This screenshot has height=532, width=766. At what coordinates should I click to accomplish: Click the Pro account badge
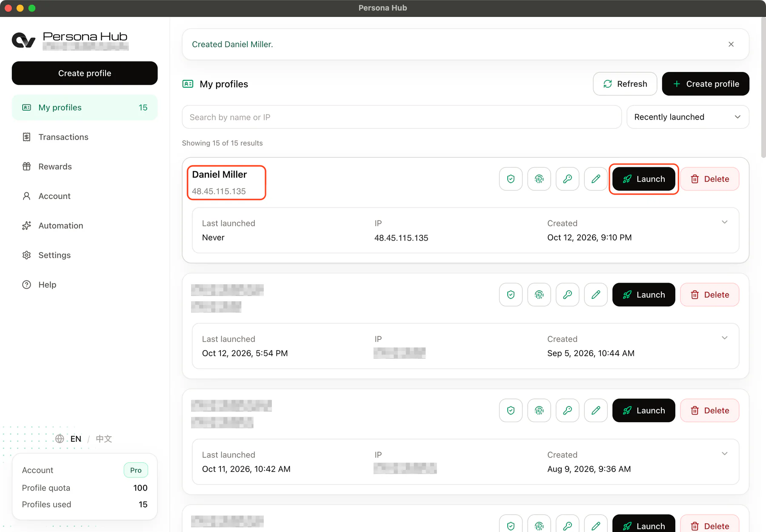pos(136,470)
